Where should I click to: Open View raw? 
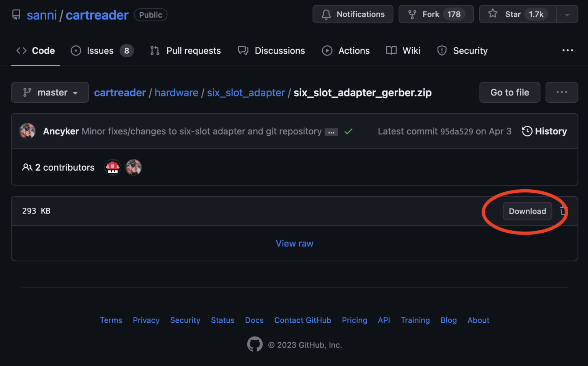[x=294, y=243]
